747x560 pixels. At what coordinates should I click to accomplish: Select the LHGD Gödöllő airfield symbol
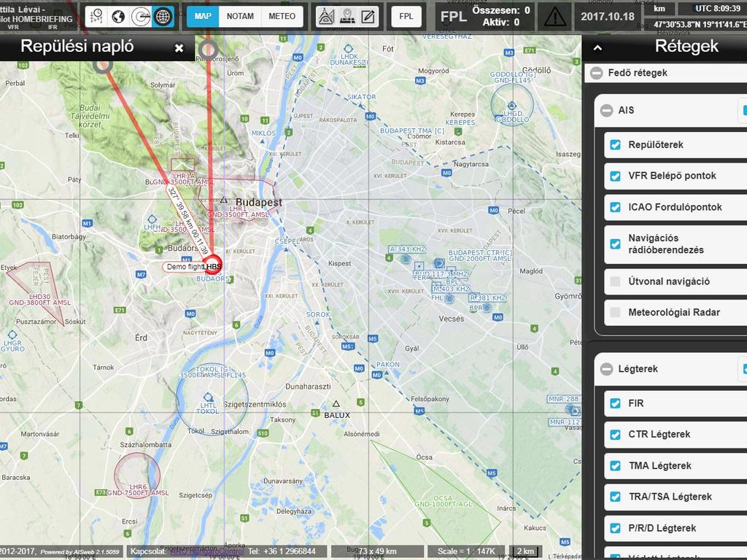(511, 105)
